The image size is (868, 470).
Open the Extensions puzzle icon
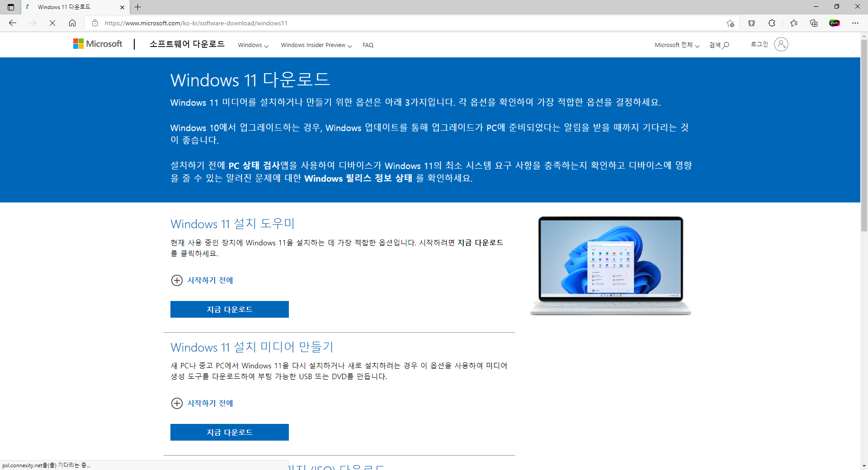(x=772, y=23)
